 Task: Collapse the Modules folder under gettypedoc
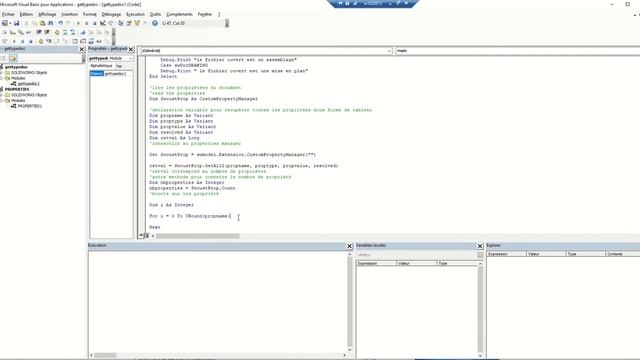[2, 78]
